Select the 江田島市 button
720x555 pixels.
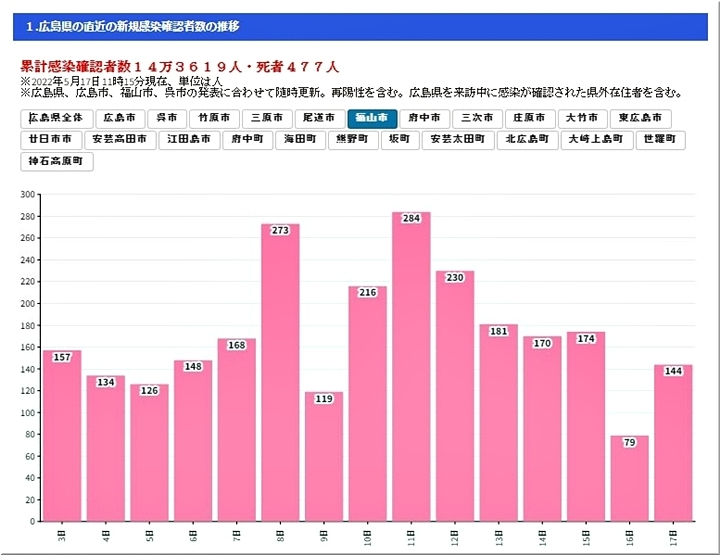pos(189,139)
